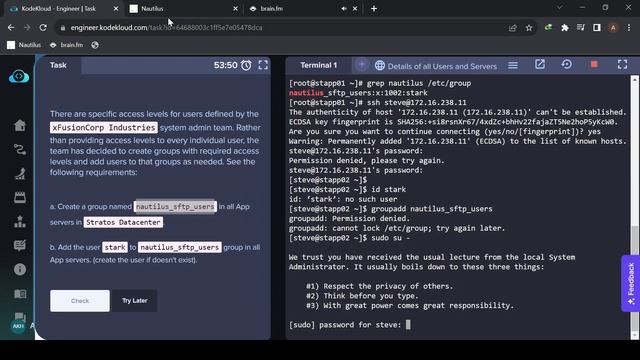This screenshot has width=640, height=360.
Task: Close the Nautilus browser tab
Action: coord(235,9)
